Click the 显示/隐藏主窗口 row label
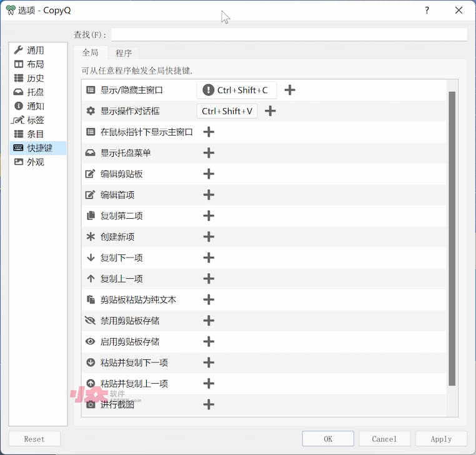Screen dimensions: 476x455 coord(131,90)
